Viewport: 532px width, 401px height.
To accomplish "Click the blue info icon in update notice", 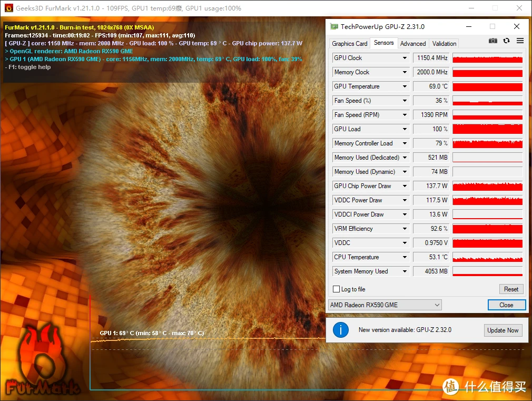I will point(341,330).
